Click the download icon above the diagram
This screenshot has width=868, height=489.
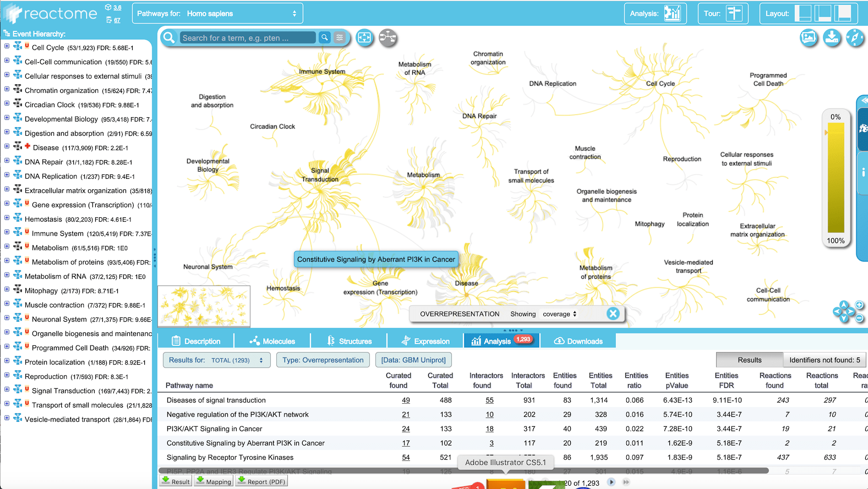pyautogui.click(x=832, y=37)
